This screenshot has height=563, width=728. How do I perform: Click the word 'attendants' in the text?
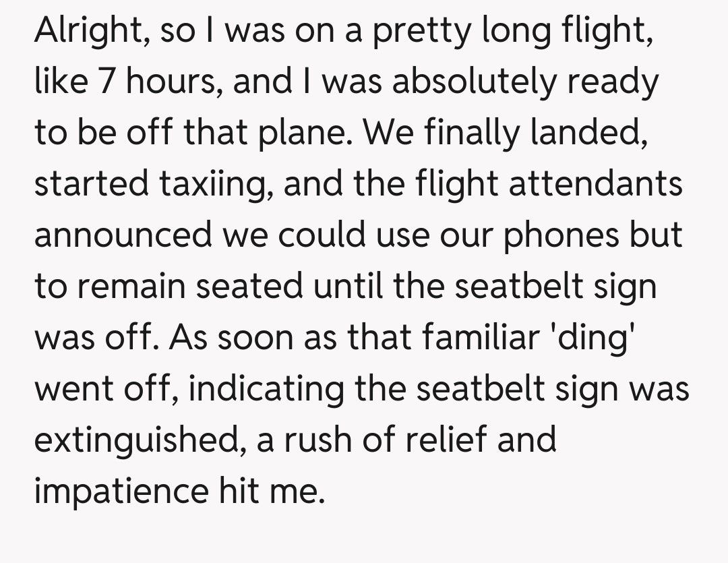595,184
